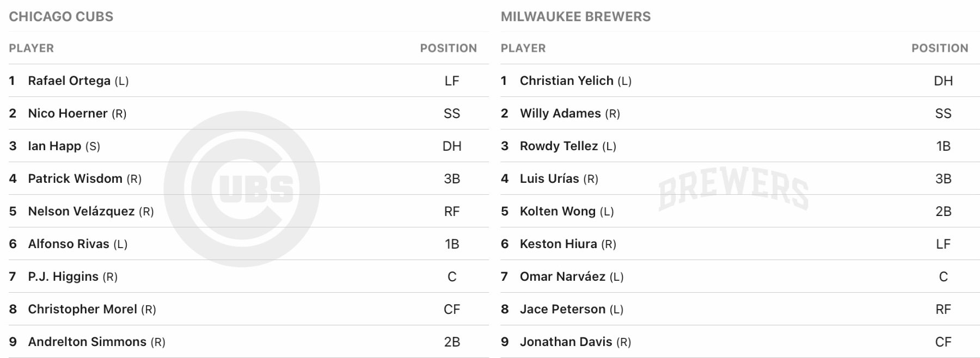
Task: Select Willy Adames in Brewers lineup
Action: [560, 114]
